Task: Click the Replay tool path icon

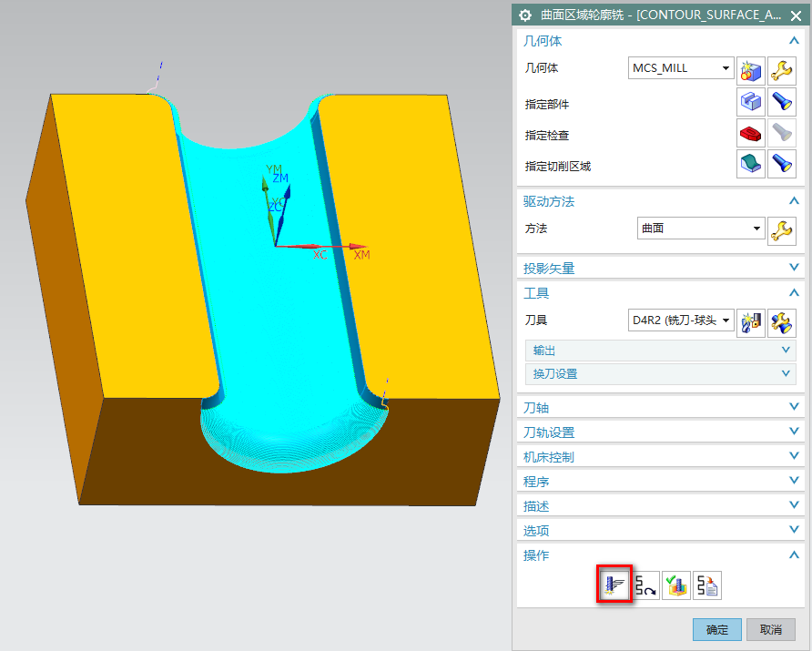Action: [x=645, y=585]
